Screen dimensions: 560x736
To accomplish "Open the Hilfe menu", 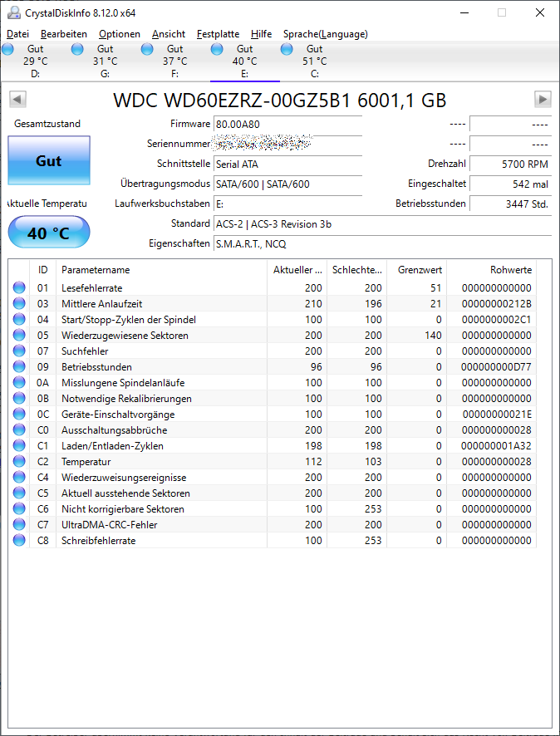I will [x=262, y=34].
